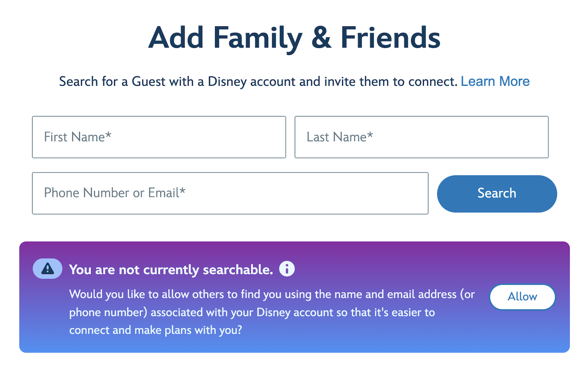588x372 pixels.
Task: Click the "connect and make plans with you?" line
Action: click(x=156, y=330)
